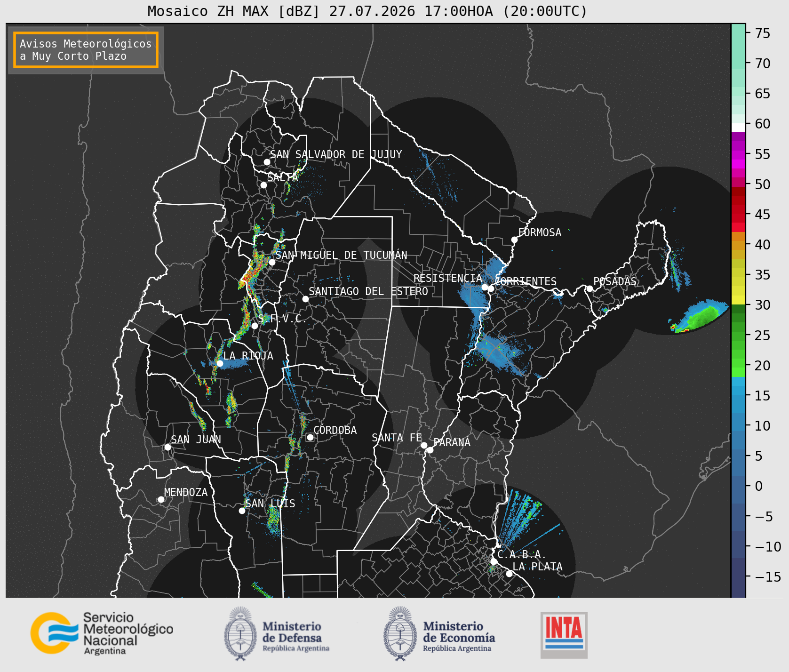Click the Avisos Meteorológicos a Muy Corto Plazo button

pos(86,50)
